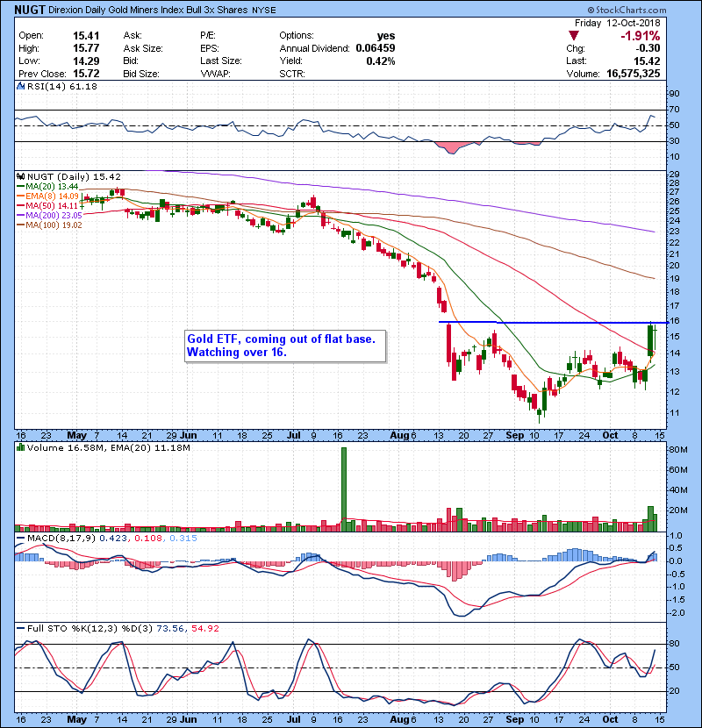Click the SCTR: label
The image size is (702, 728).
292,74
